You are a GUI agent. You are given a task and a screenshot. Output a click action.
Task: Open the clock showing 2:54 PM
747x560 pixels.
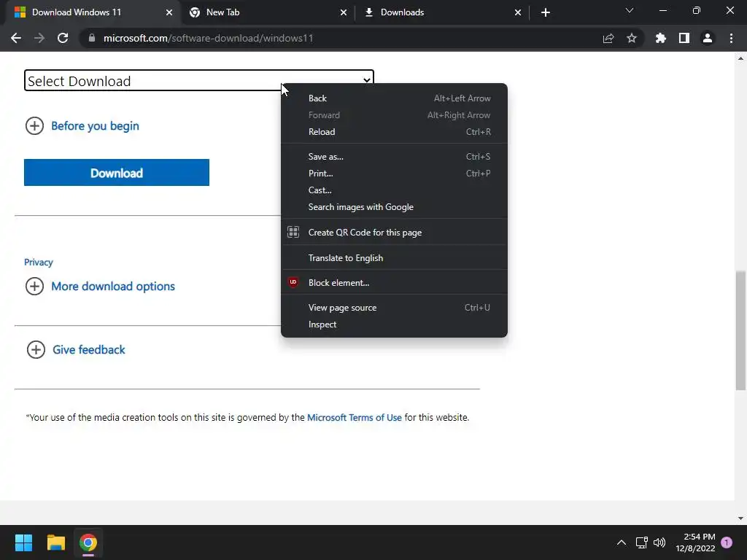pos(695,542)
